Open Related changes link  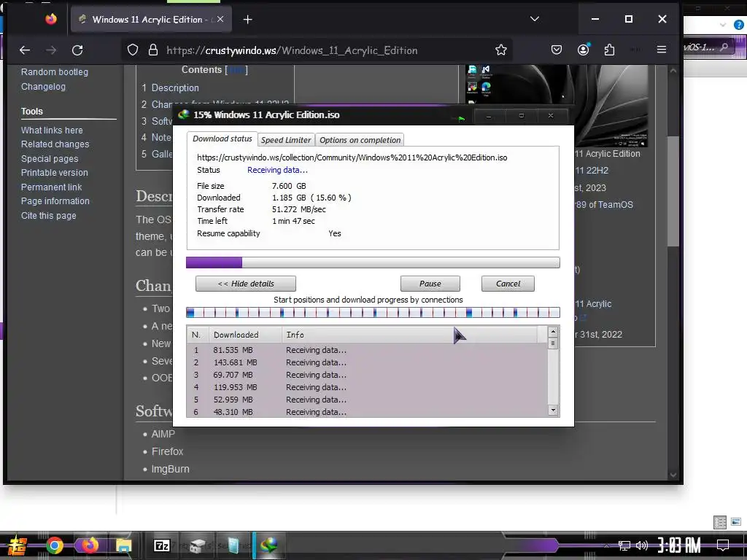click(55, 144)
